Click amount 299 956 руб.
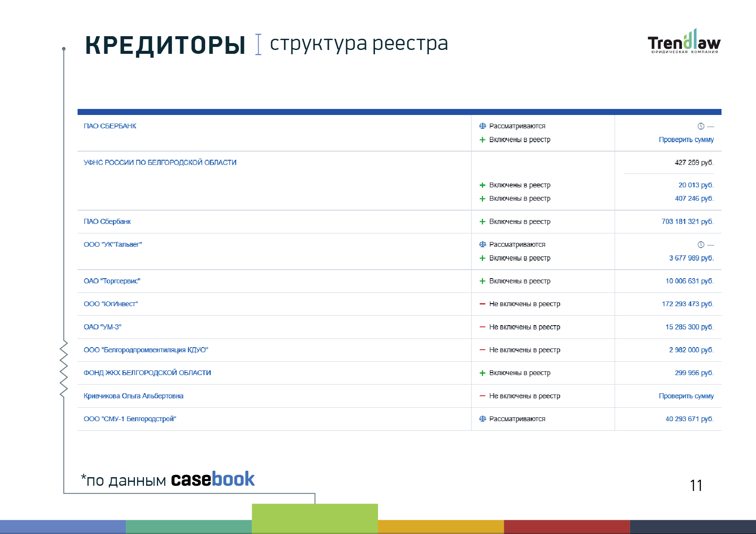Image resolution: width=756 pixels, height=534 pixels. click(694, 373)
